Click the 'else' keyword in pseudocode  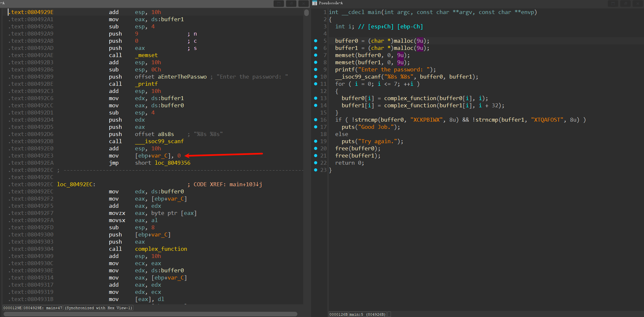point(342,134)
